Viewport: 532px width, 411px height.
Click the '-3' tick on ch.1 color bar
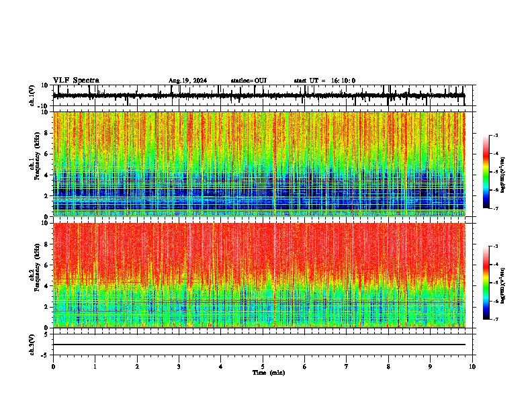[496, 136]
